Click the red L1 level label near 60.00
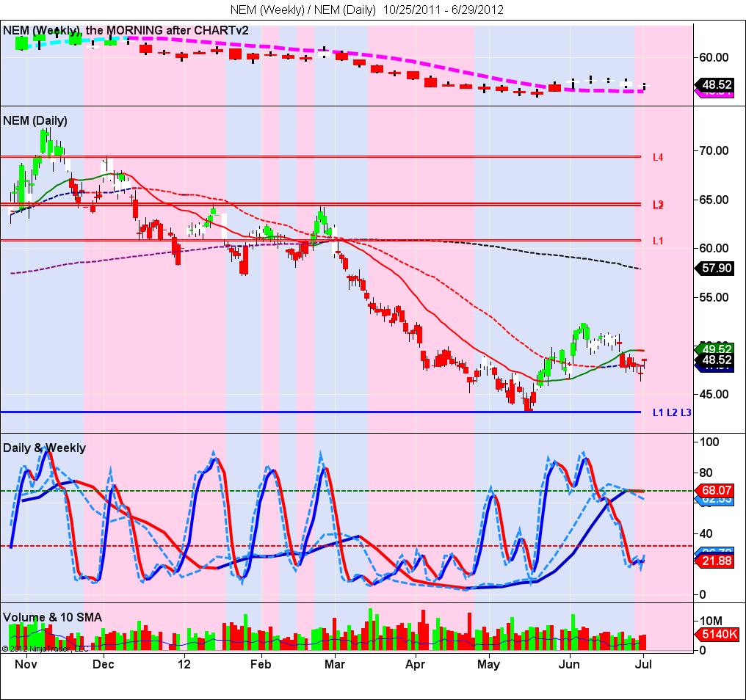Viewport: 746px width, 700px height. pyautogui.click(x=658, y=241)
